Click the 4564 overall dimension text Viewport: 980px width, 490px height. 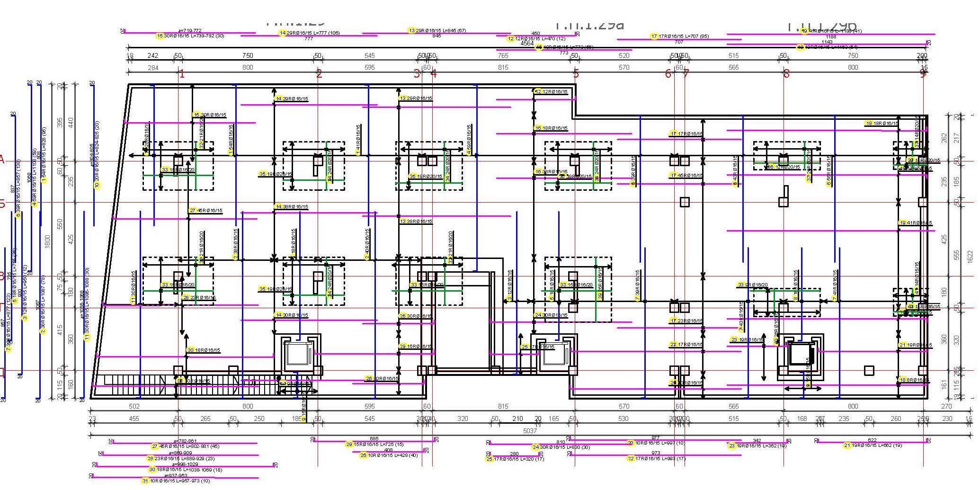tap(527, 43)
